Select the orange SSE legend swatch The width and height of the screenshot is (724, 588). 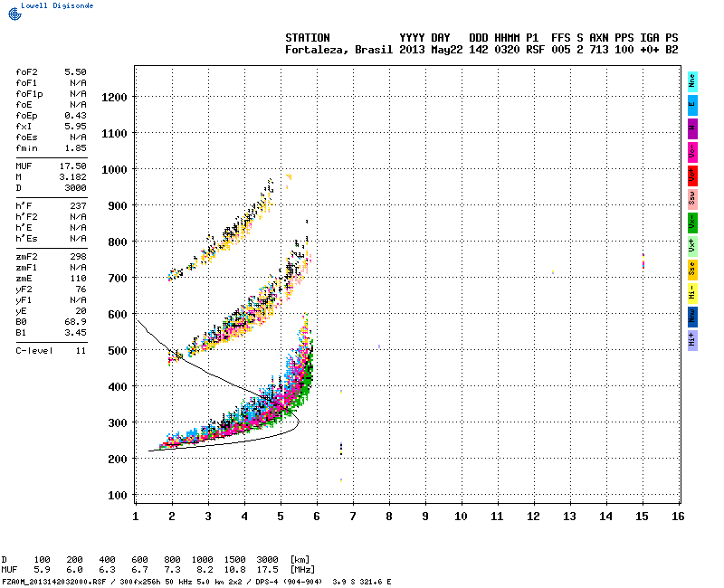[692, 269]
